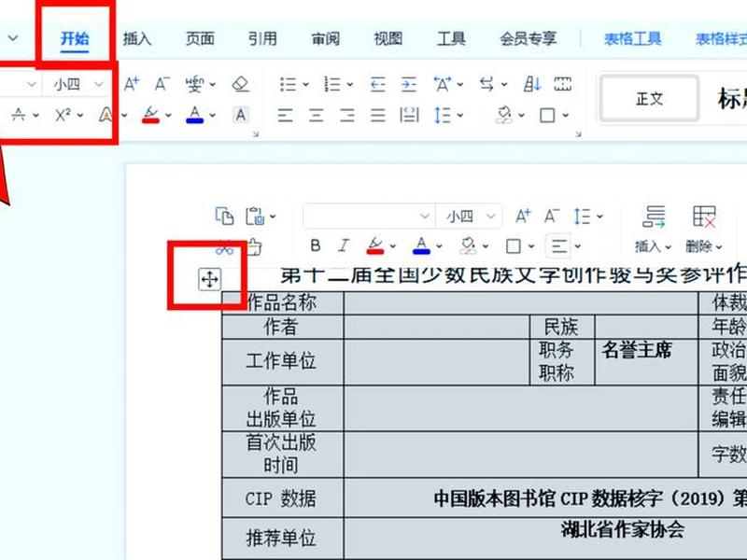
Task: Click the ribbon numbered list icon
Action: [332, 84]
